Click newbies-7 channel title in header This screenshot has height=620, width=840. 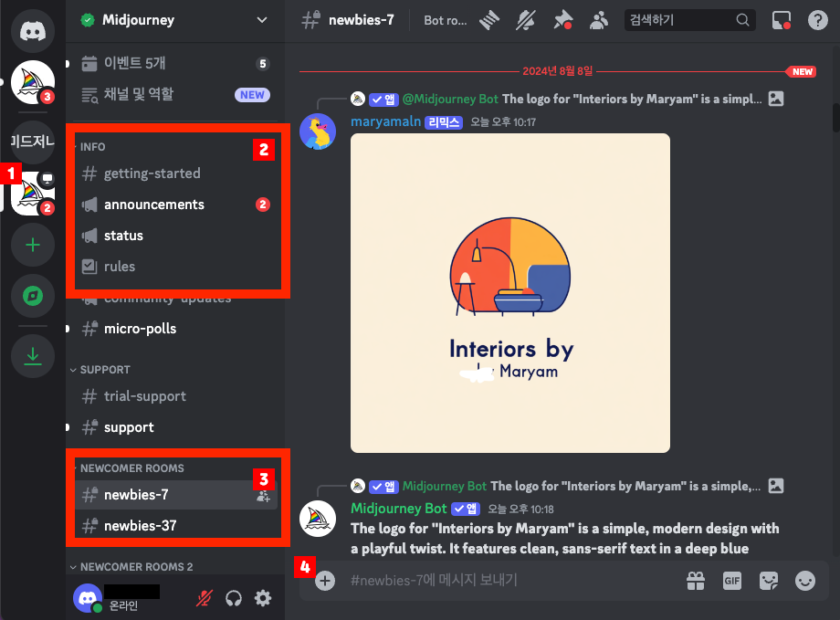(x=361, y=20)
